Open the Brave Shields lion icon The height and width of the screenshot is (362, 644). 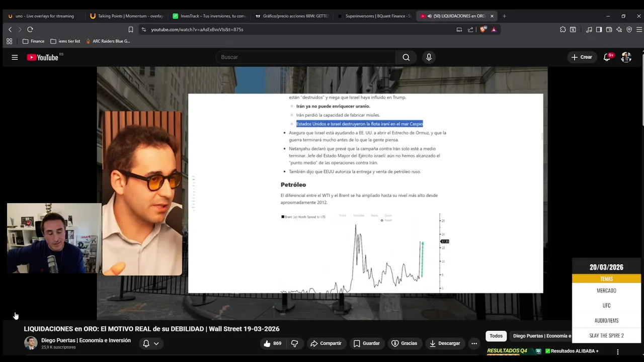(x=483, y=30)
